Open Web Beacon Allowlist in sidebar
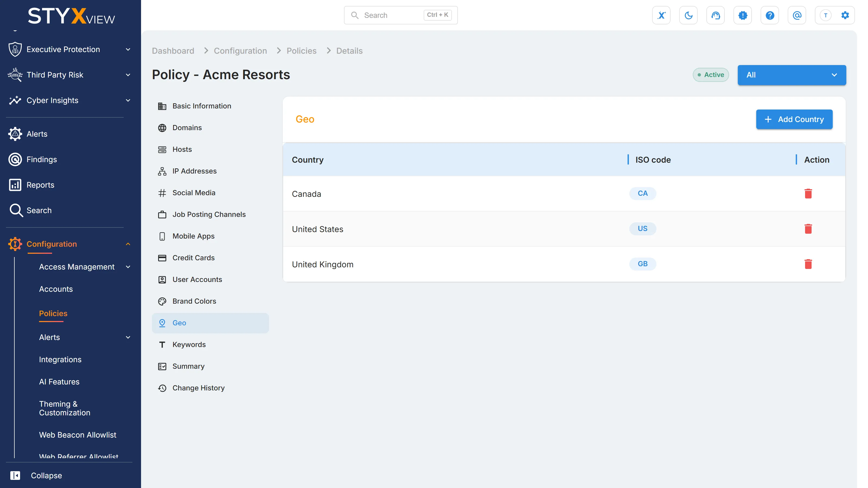Screen dimensions: 868x488 [x=78, y=435]
